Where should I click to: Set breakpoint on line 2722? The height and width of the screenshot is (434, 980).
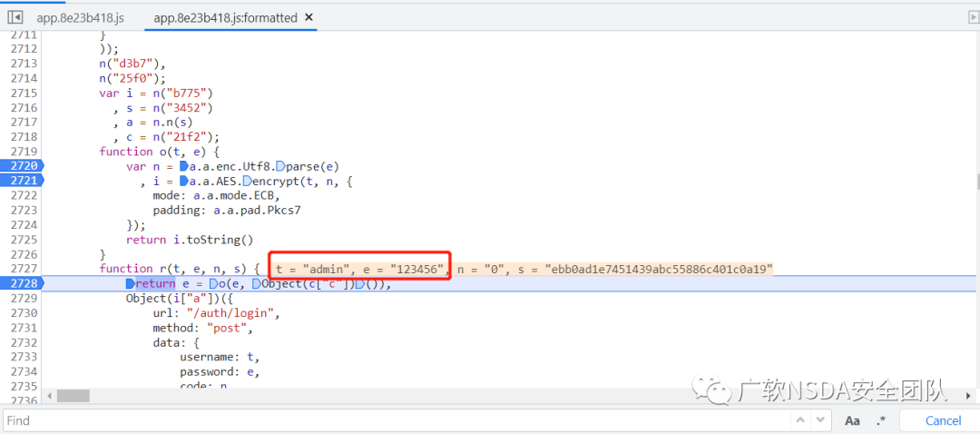point(24,195)
